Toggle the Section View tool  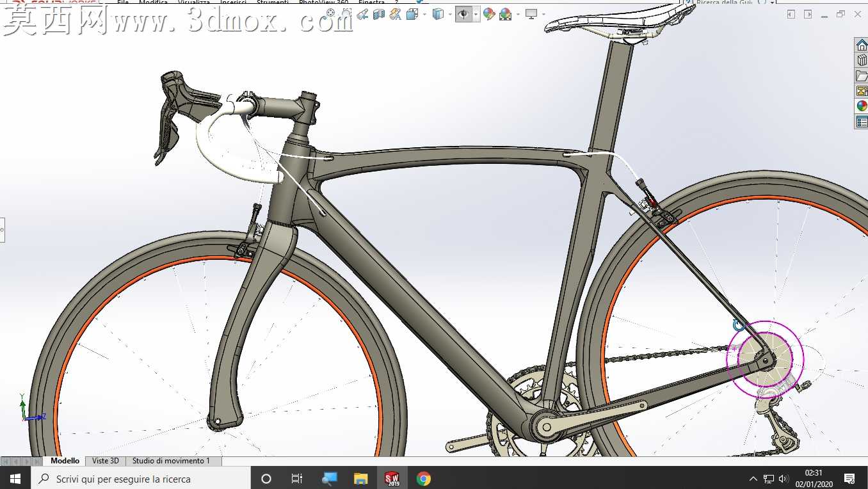(x=379, y=14)
